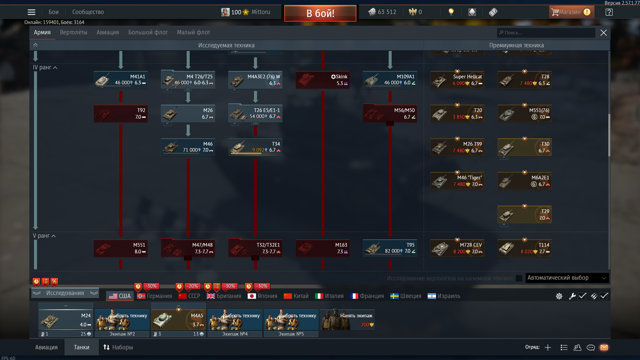
Task: Switch to the Авиация tab in research tree
Action: point(107,32)
